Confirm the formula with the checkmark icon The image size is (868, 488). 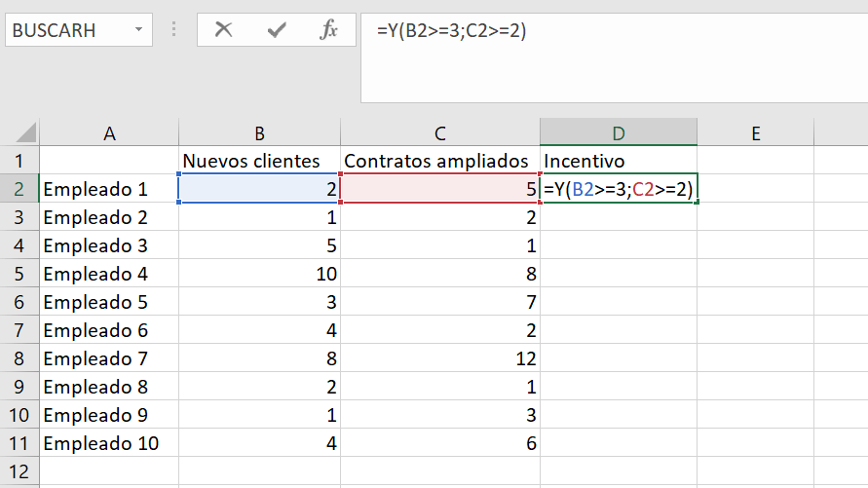tap(277, 29)
